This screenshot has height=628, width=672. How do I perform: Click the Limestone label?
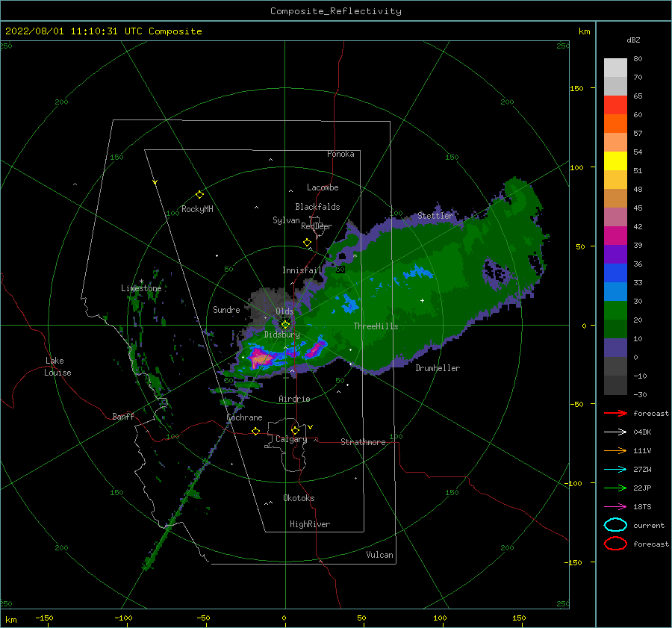pyautogui.click(x=141, y=288)
